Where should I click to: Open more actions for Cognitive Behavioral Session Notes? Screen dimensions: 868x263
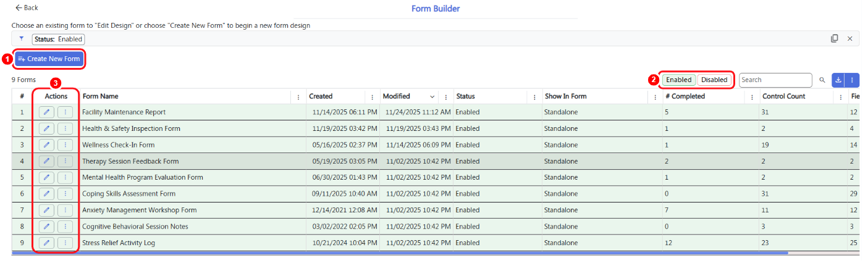pos(65,227)
